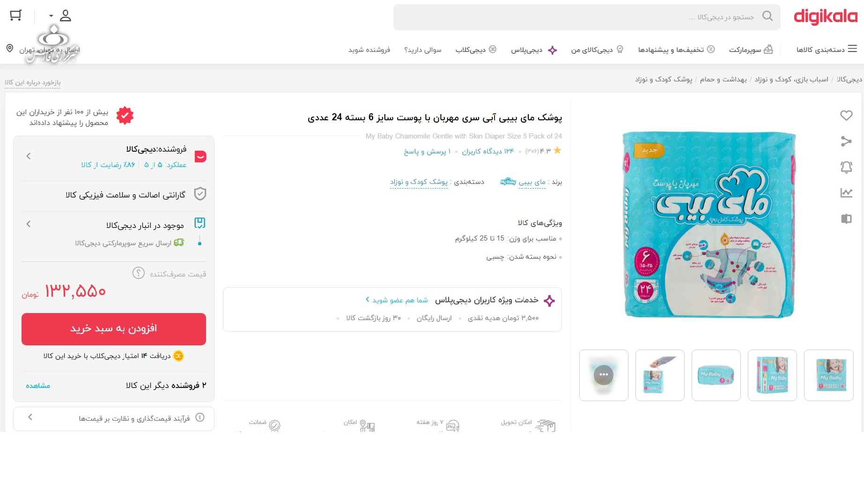
Task: Click the consumer price help question icon
Action: point(139,273)
